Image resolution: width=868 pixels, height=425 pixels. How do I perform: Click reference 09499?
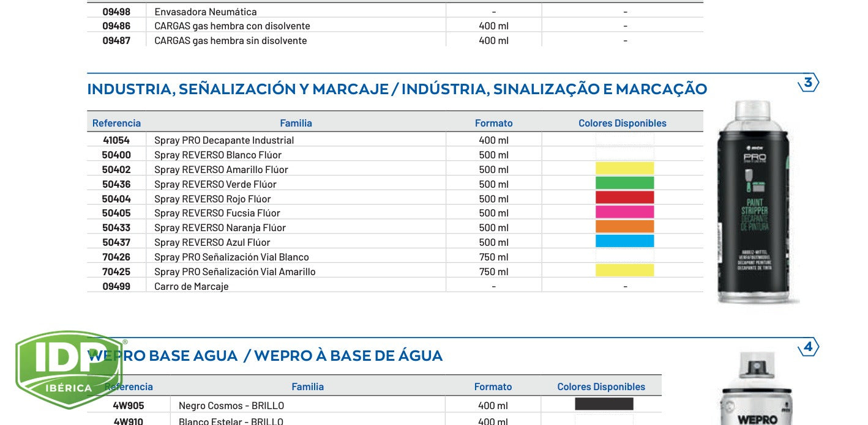click(116, 286)
